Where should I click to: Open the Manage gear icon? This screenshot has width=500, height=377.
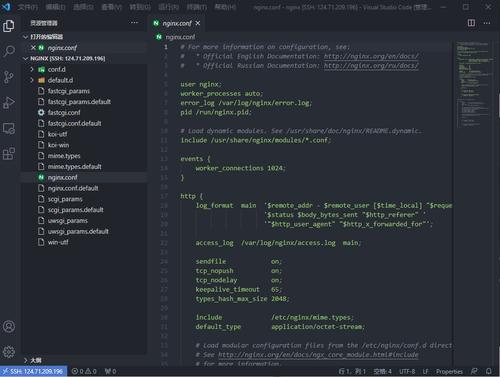[x=9, y=352]
